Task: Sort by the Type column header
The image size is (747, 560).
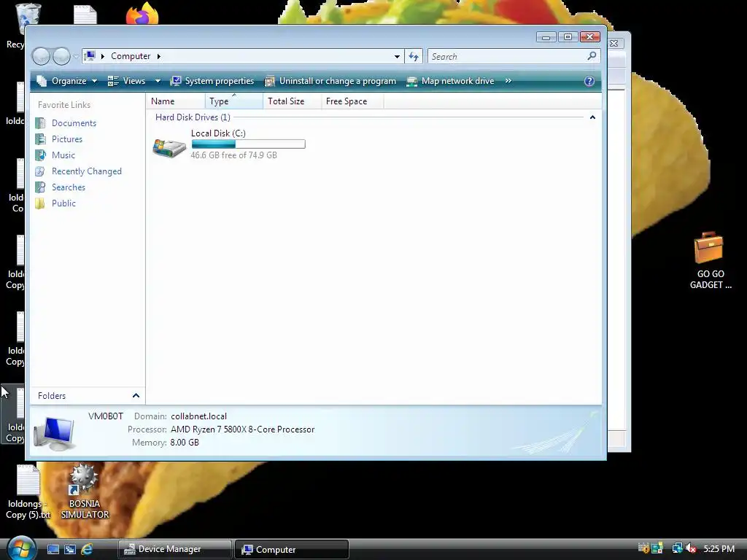Action: tap(234, 101)
